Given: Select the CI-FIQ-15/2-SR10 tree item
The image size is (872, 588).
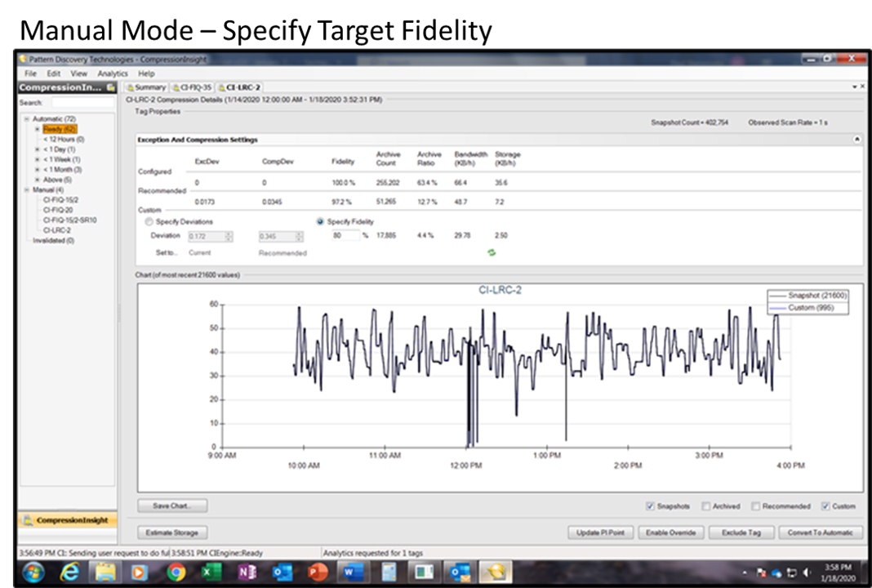Looking at the screenshot, I should (69, 220).
